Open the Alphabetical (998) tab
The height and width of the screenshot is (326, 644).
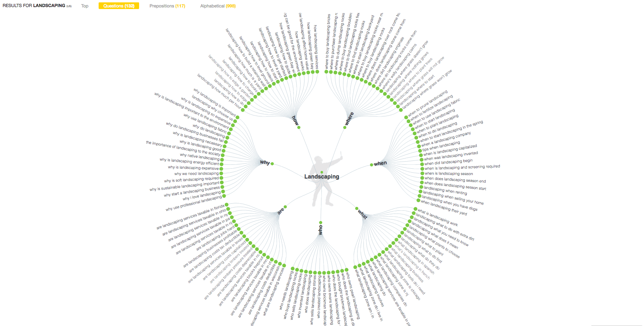[x=218, y=6]
